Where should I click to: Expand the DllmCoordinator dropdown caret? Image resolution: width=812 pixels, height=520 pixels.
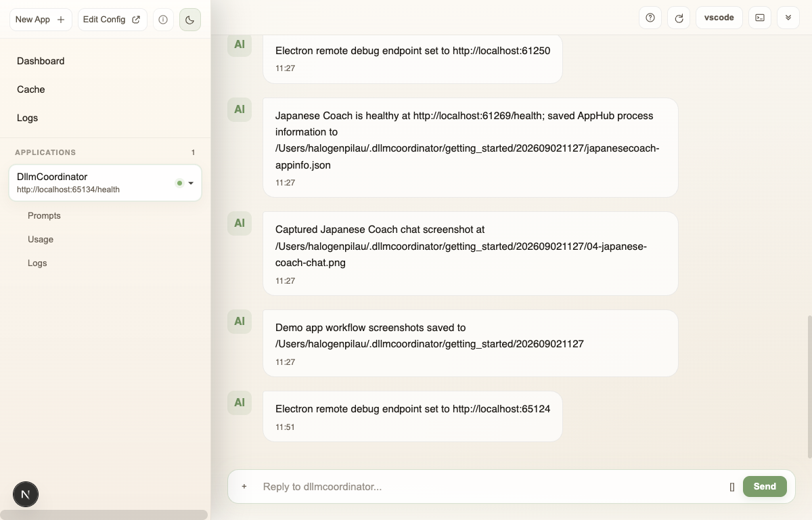point(191,183)
